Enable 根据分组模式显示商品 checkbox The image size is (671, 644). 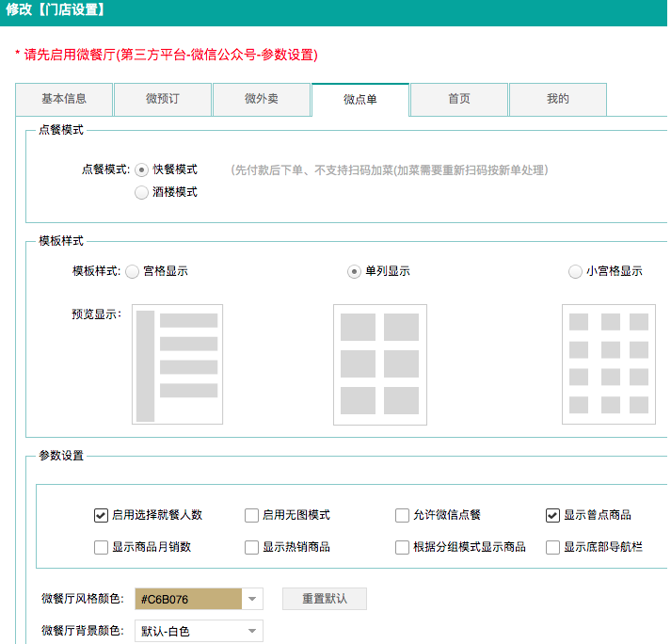(403, 547)
